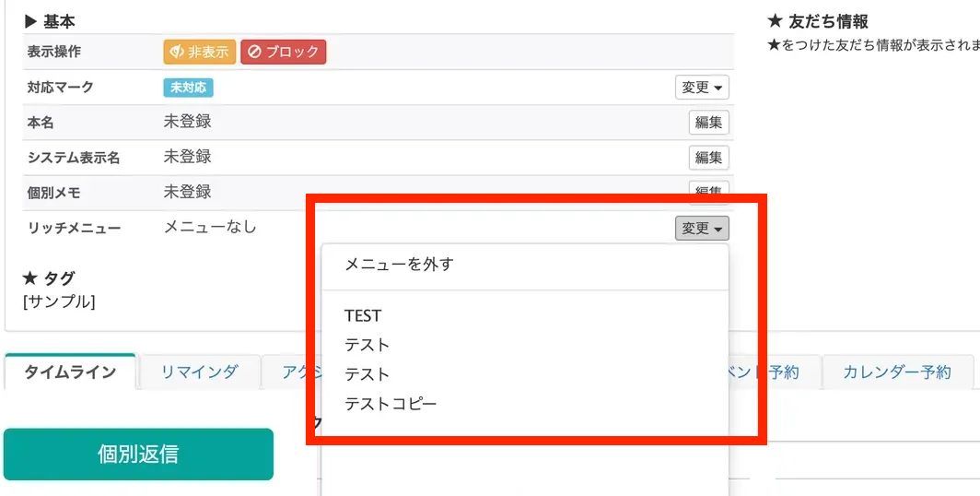Image resolution: width=980 pixels, height=496 pixels.
Task: Click the [サンプル] tag text
Action: (59, 301)
